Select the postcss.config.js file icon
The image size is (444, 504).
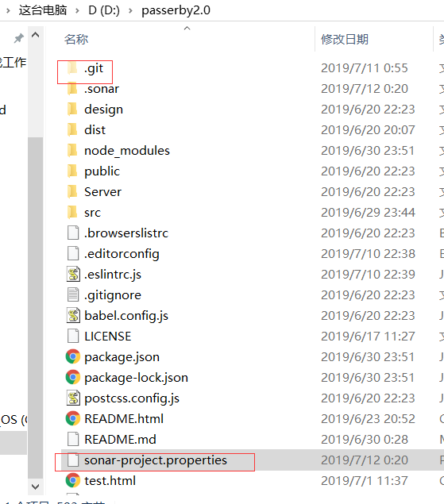tap(73, 398)
